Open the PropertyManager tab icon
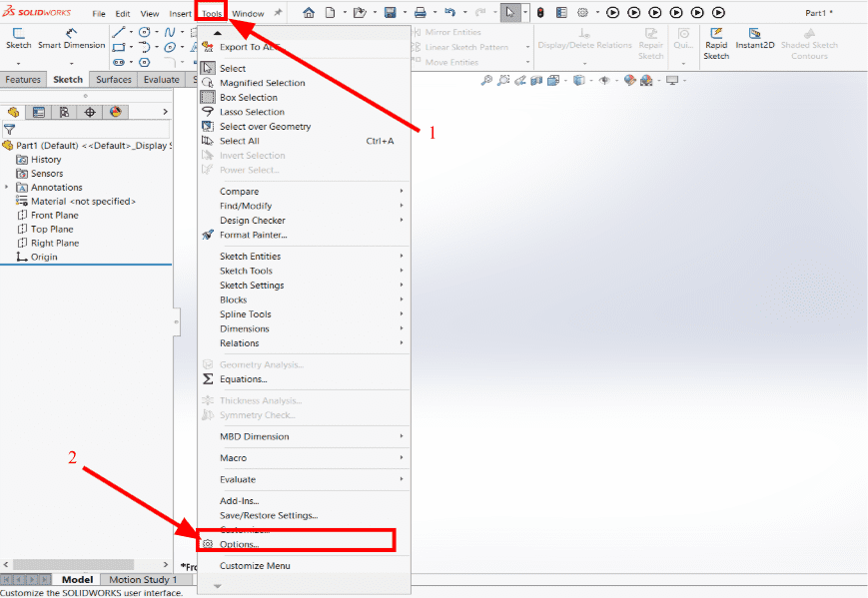Screen dimensions: 868x598 click(x=39, y=112)
